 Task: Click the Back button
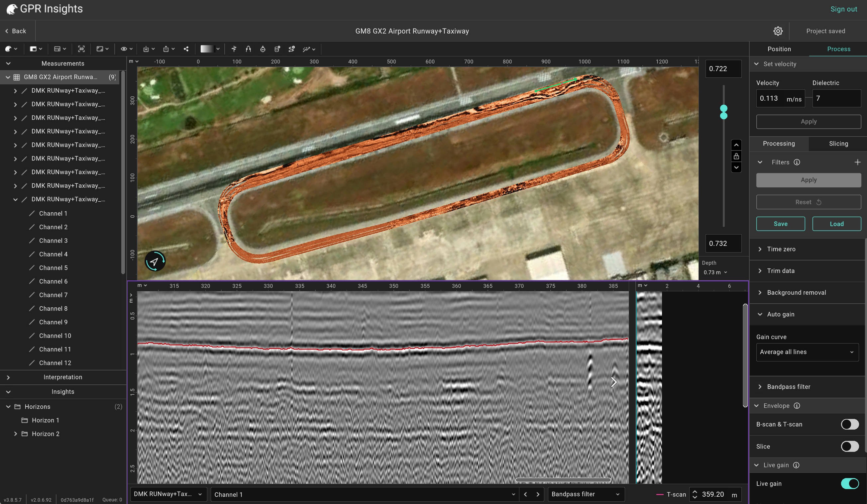tap(16, 31)
